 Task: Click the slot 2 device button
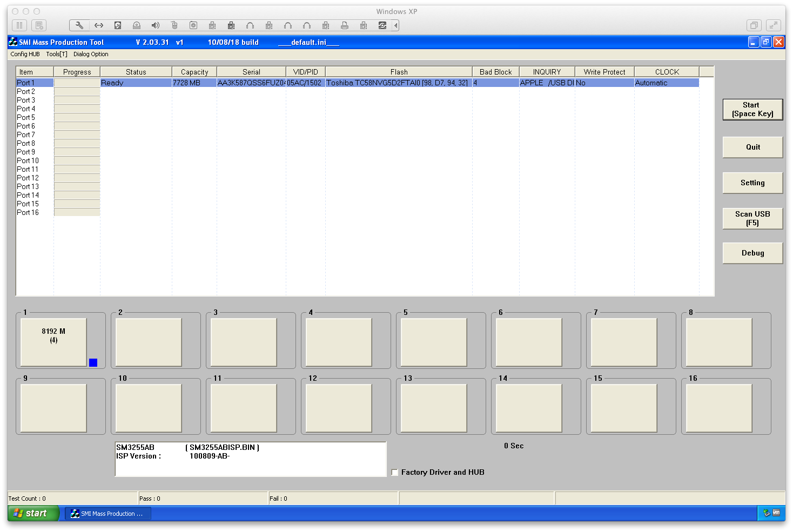149,342
